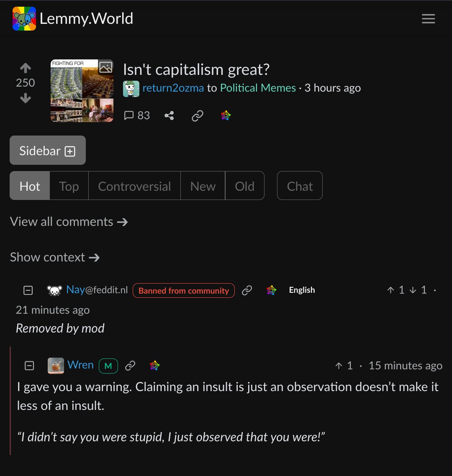This screenshot has height=476, width=452.
Task: Open the Political Memes community link
Action: 258,88
